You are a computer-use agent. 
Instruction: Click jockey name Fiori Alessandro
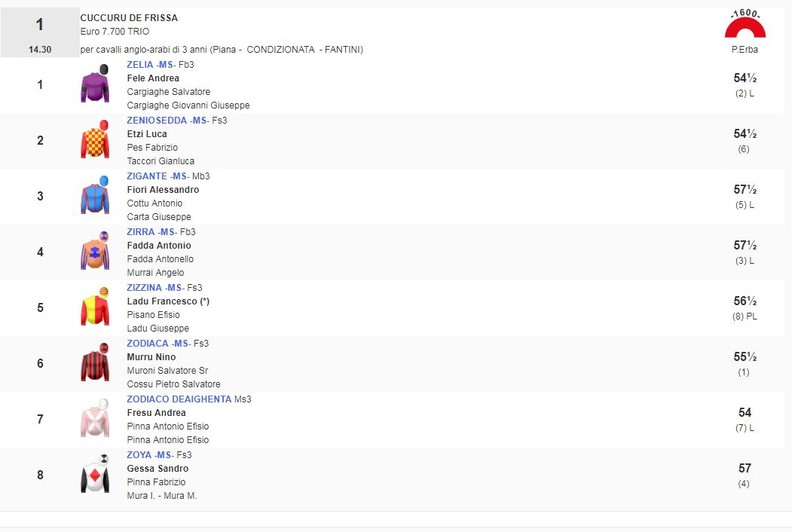click(163, 190)
